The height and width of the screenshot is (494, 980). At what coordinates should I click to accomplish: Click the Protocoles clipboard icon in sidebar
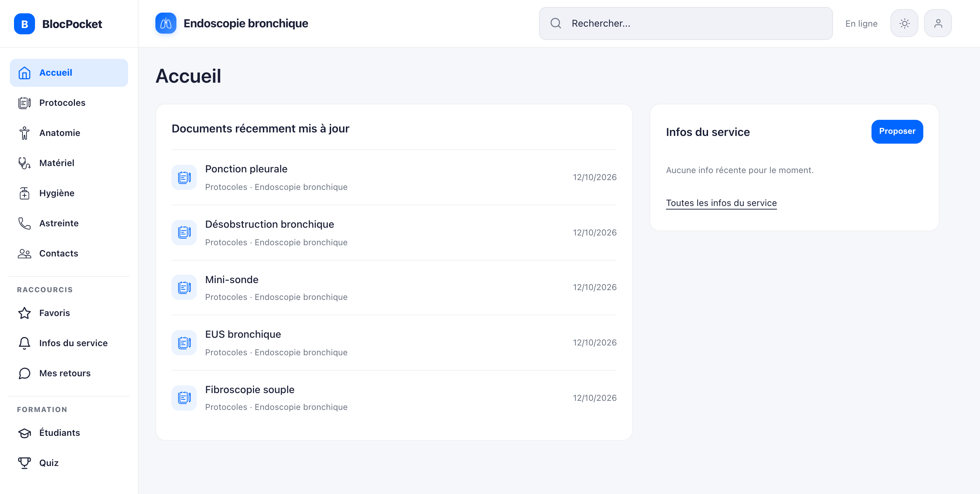(x=24, y=103)
